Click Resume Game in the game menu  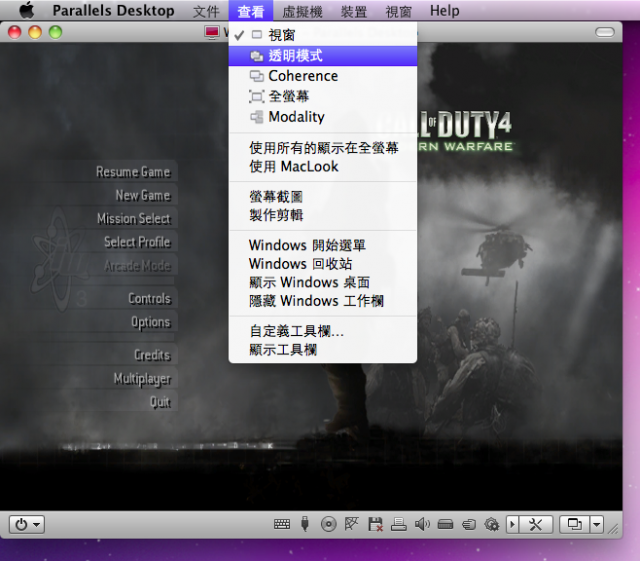pyautogui.click(x=133, y=172)
